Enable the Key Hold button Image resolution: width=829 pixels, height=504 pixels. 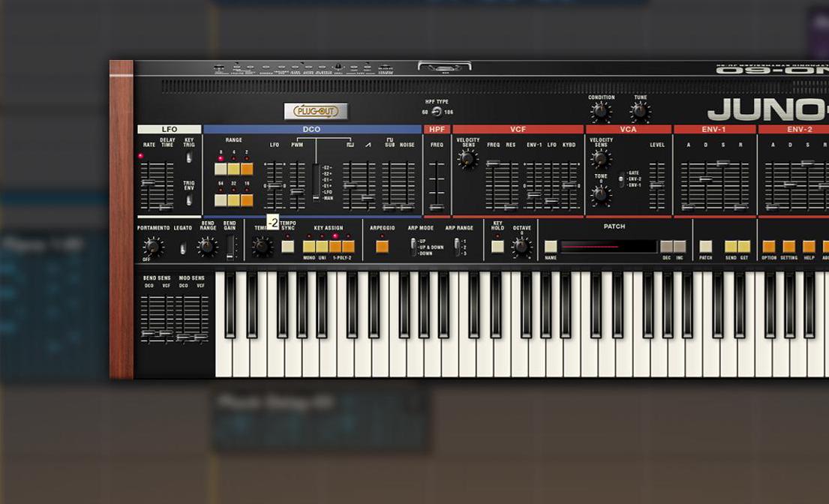point(497,246)
